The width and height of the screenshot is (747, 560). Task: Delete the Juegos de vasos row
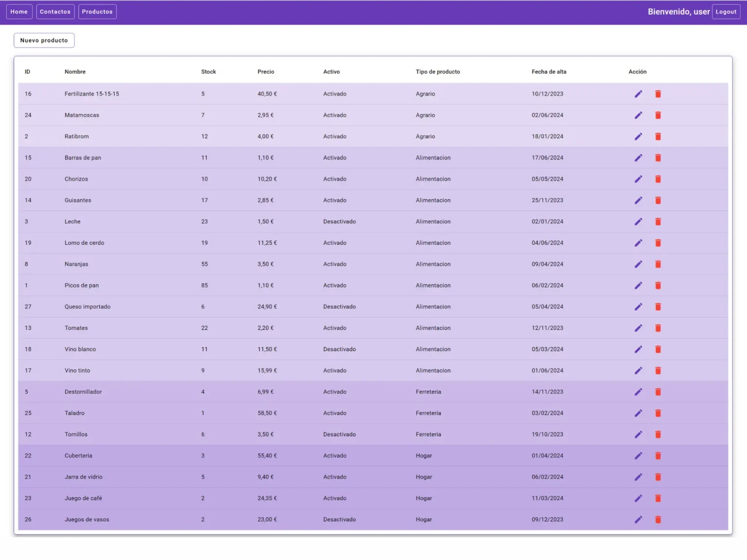(x=658, y=520)
